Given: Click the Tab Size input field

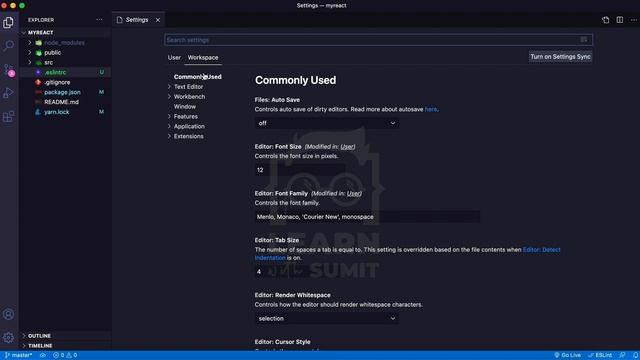Looking at the screenshot, I should tap(300, 272).
